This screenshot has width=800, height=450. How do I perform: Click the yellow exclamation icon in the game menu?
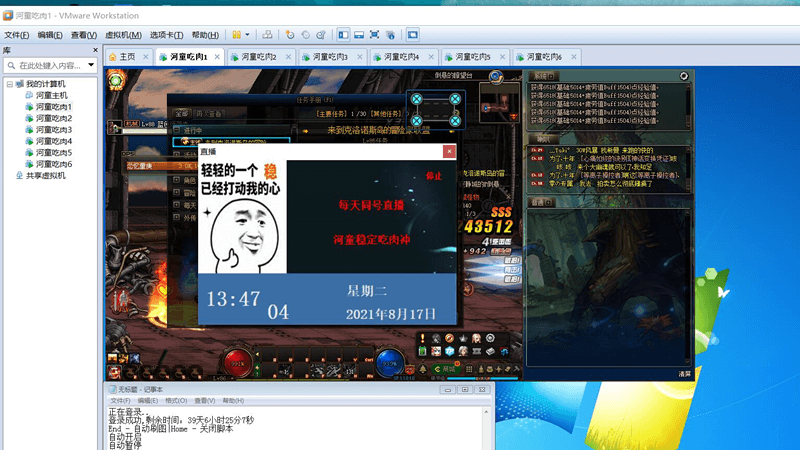422,338
